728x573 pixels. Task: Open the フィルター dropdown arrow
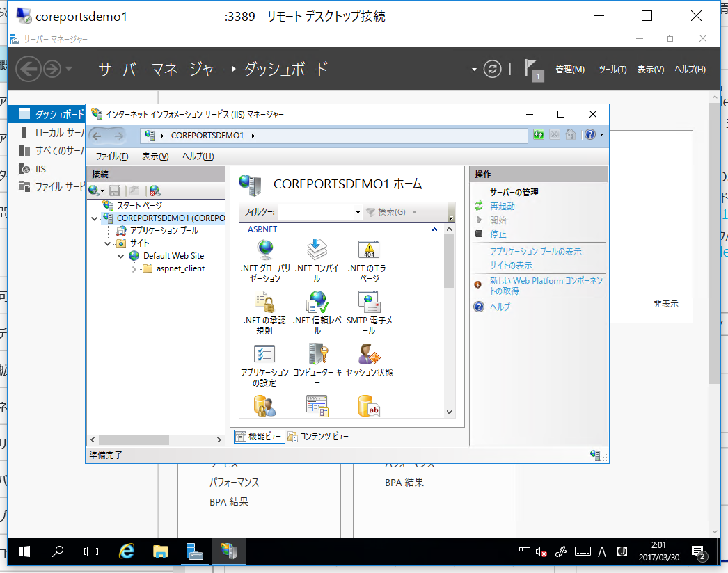pyautogui.click(x=358, y=213)
